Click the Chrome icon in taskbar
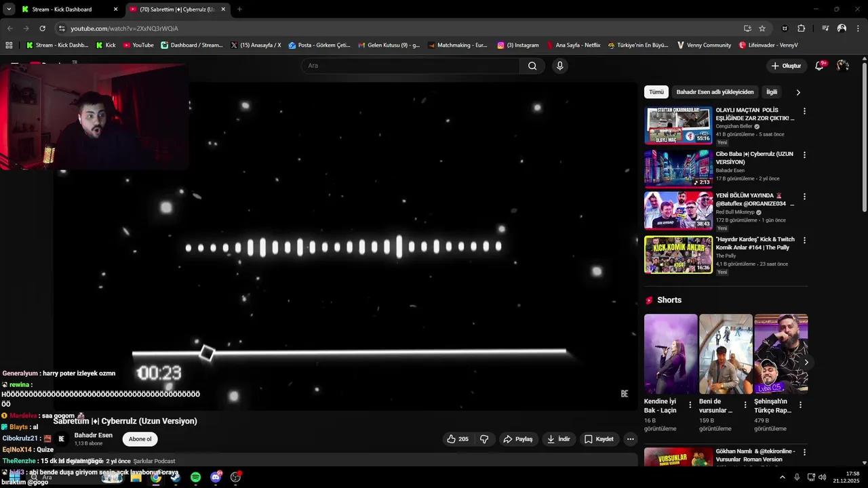The image size is (868, 488). coord(155,477)
